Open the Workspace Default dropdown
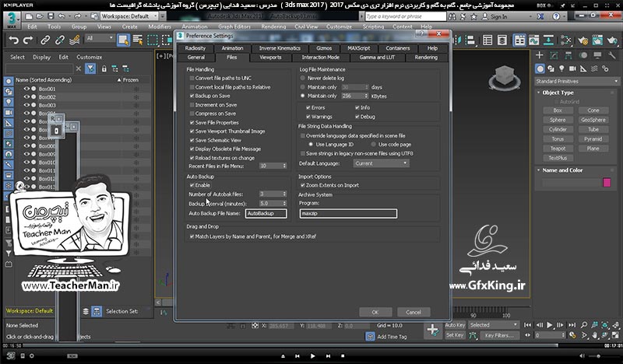The width and height of the screenshot is (623, 364). click(129, 16)
